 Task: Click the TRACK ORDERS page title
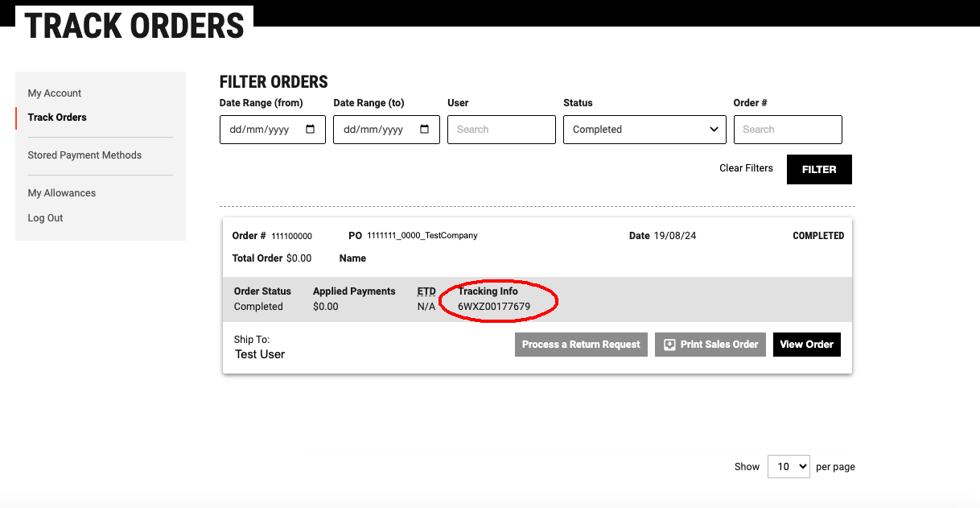click(x=134, y=26)
